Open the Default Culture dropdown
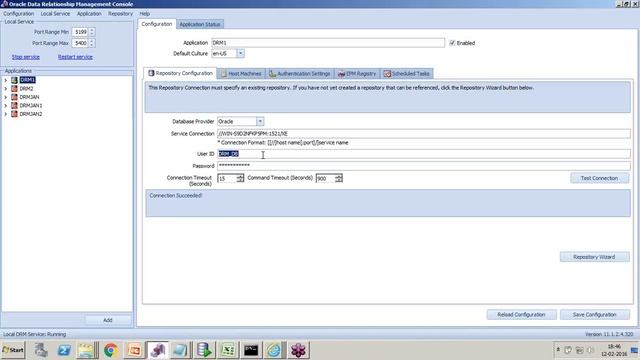Screen dimensions: 640x360 coord(240,53)
